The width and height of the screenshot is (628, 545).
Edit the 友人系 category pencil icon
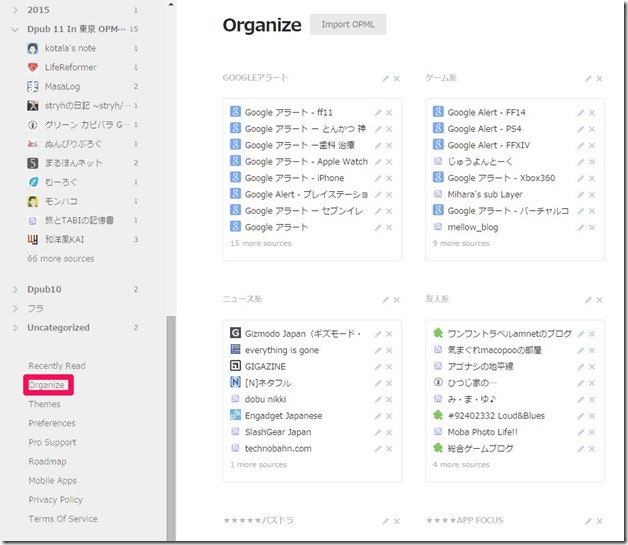coord(588,300)
